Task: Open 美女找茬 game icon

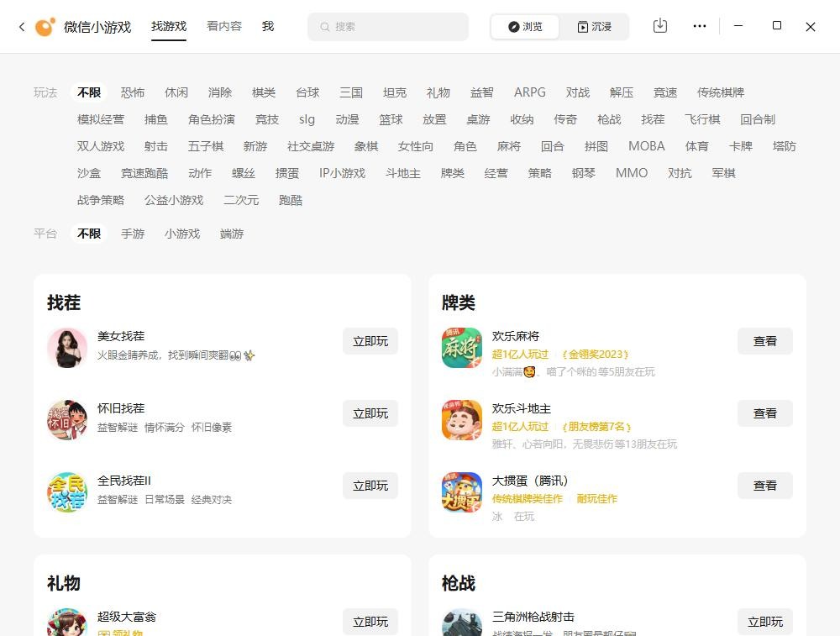Action: (67, 348)
